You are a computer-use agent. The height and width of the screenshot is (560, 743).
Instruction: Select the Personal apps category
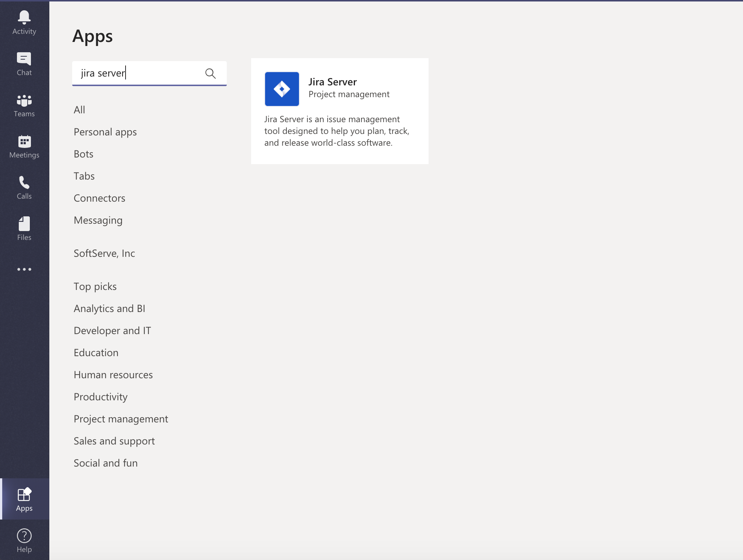(x=105, y=131)
